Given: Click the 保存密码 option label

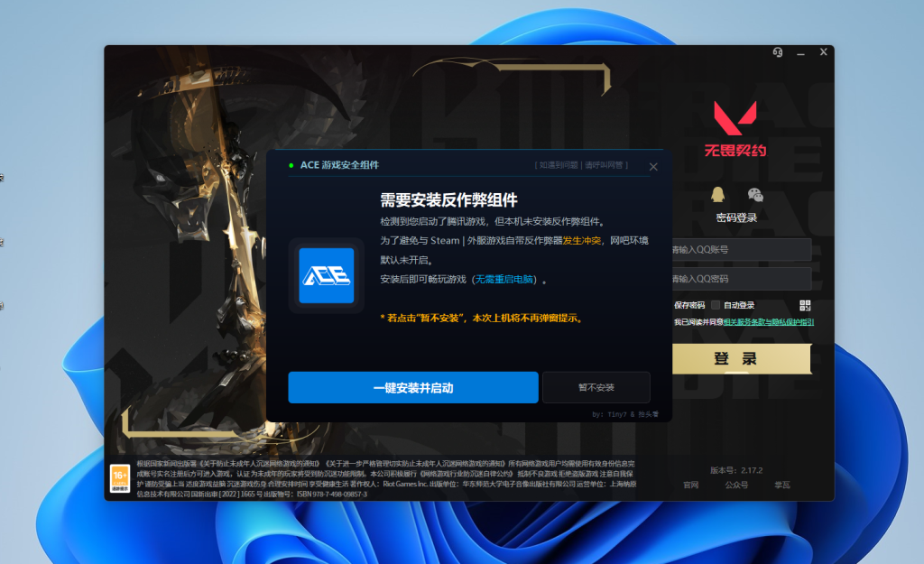Looking at the screenshot, I should tap(689, 305).
